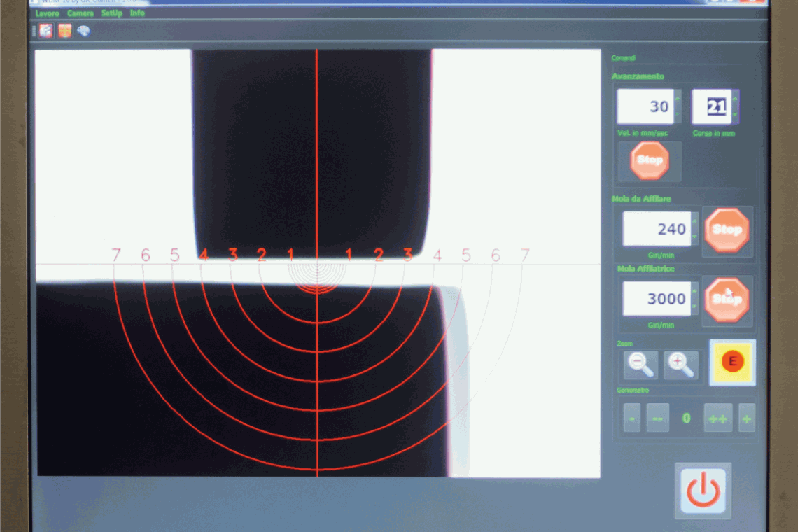Screen dimensions: 798x532
Task: Click the Avanzamento section label
Action: [638, 76]
